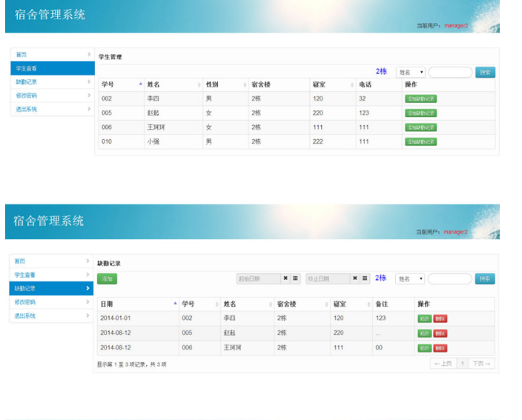The width and height of the screenshot is (522, 420).
Task: Clear the 终止日期 field with its X icon
Action: click(355, 279)
